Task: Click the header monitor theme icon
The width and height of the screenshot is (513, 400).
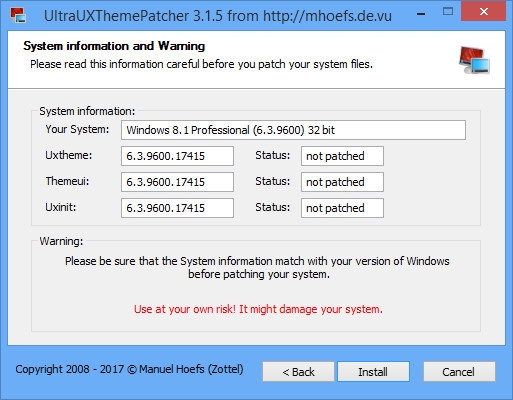Action: 474,60
